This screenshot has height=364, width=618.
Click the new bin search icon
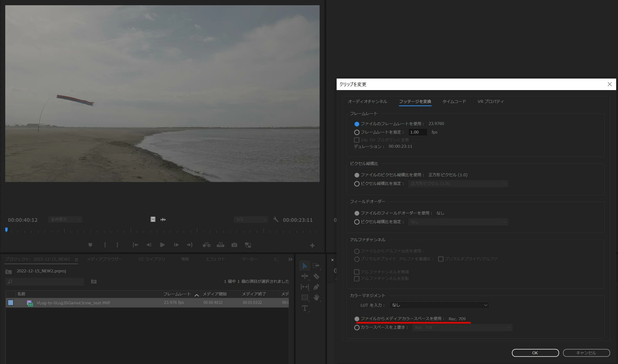[x=94, y=282]
